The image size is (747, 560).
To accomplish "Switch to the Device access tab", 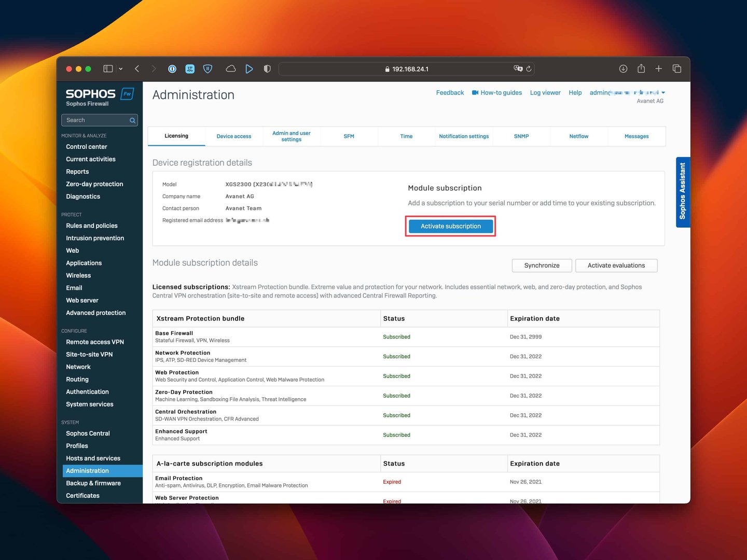I will [234, 136].
